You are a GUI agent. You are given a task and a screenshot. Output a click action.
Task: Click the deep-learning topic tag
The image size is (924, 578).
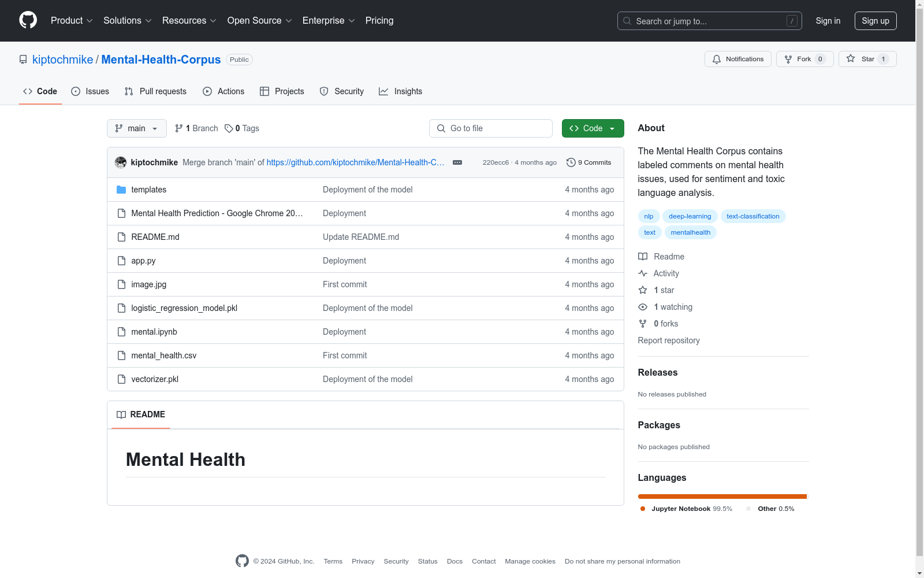(690, 216)
